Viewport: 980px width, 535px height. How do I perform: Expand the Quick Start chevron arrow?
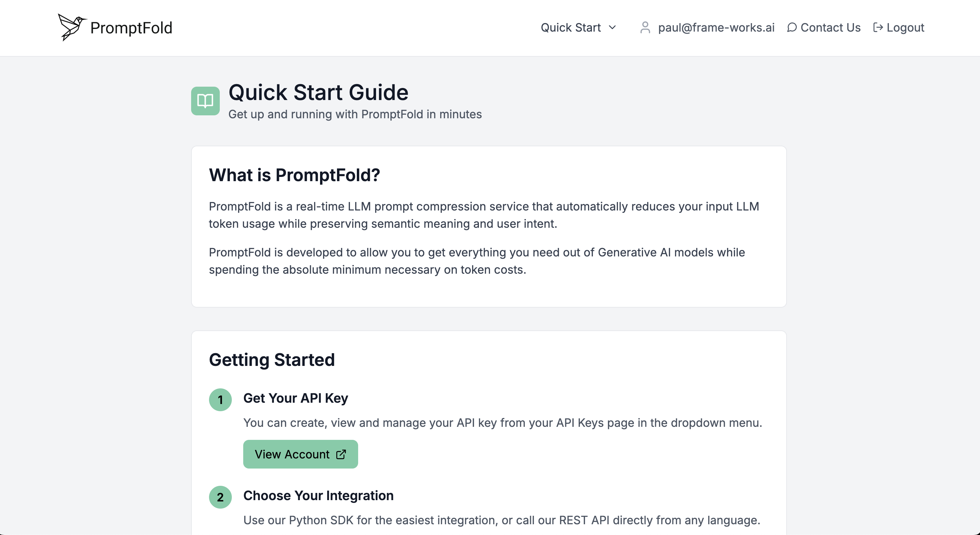[612, 27]
